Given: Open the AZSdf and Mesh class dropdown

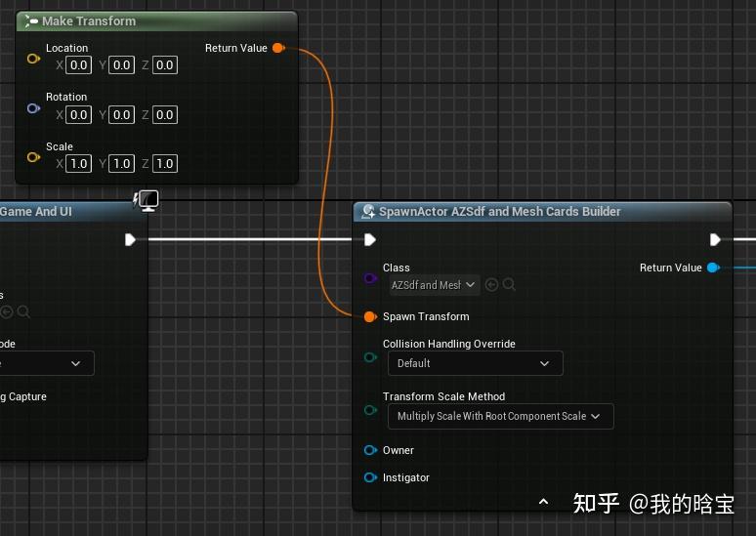Looking at the screenshot, I should [434, 285].
